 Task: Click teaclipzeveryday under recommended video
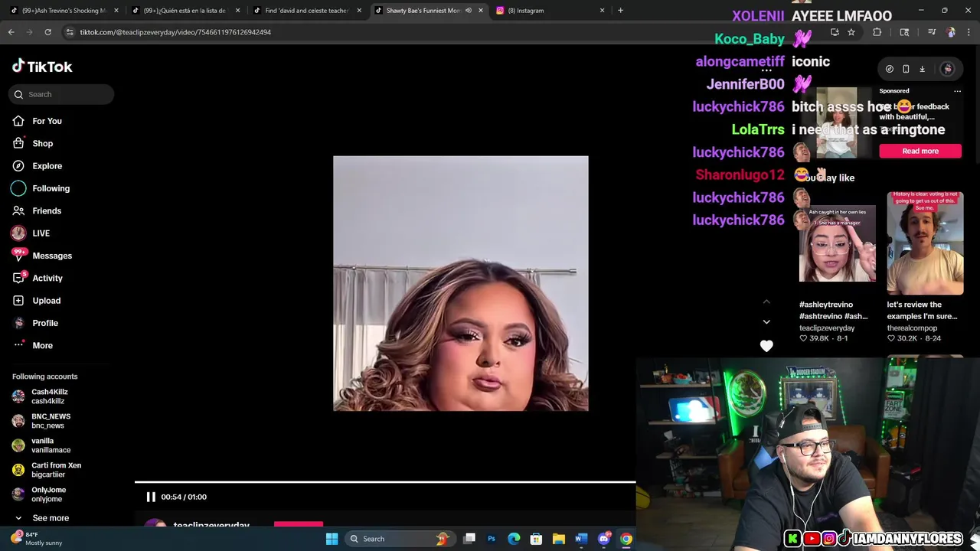click(x=827, y=328)
